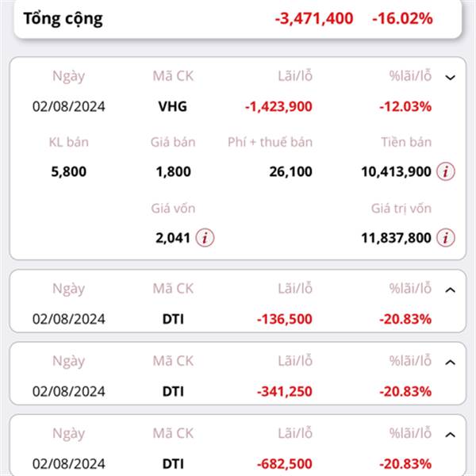Click total loss value -3,471,400
Viewport: 476px width, 476px height.
pyautogui.click(x=314, y=18)
